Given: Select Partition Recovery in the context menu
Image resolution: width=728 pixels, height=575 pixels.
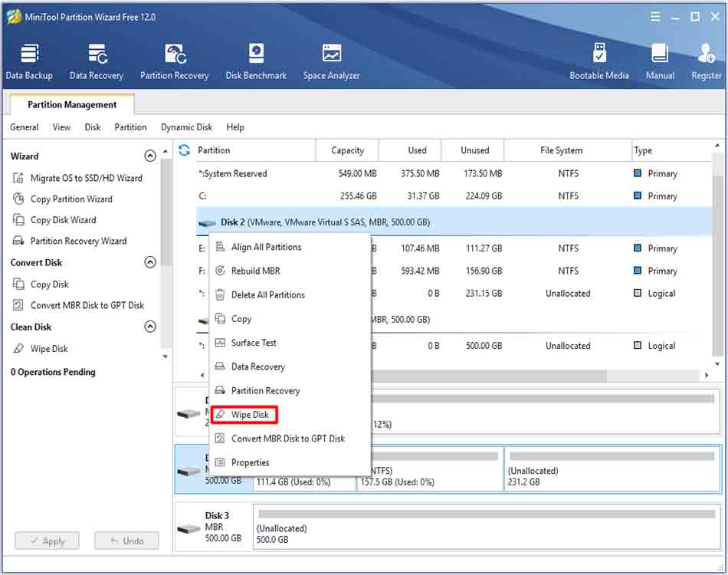Looking at the screenshot, I should [x=290, y=390].
